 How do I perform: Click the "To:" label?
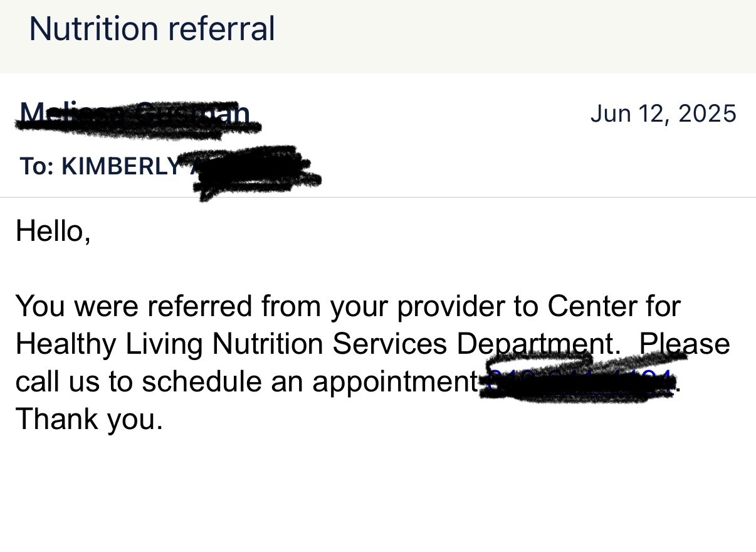click(36, 166)
